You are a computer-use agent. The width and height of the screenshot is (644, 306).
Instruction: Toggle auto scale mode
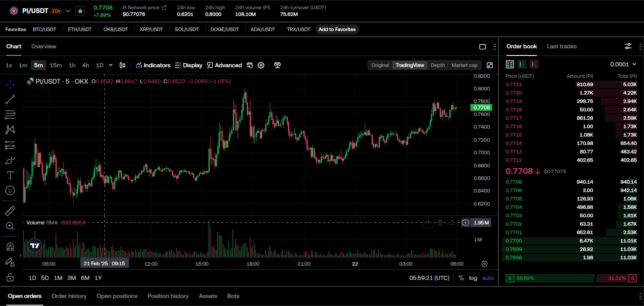[488, 278]
